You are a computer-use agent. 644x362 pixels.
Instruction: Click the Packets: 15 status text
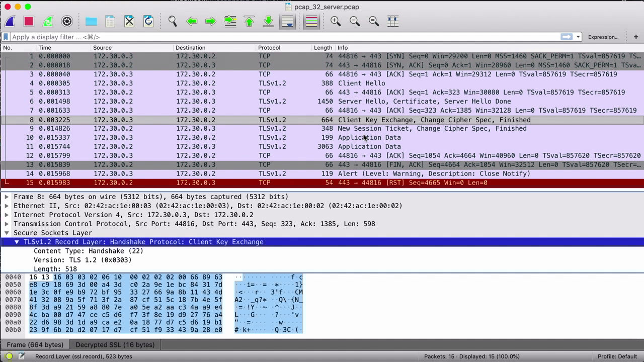coord(472,356)
